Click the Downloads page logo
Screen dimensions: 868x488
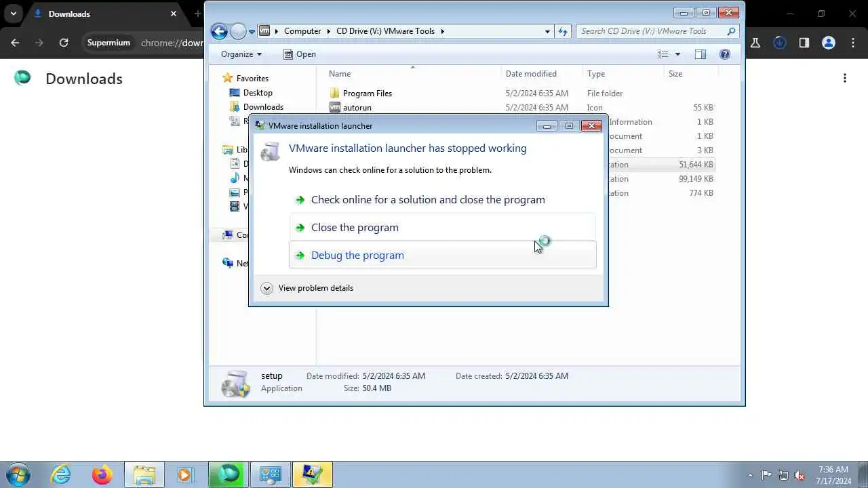coord(22,78)
